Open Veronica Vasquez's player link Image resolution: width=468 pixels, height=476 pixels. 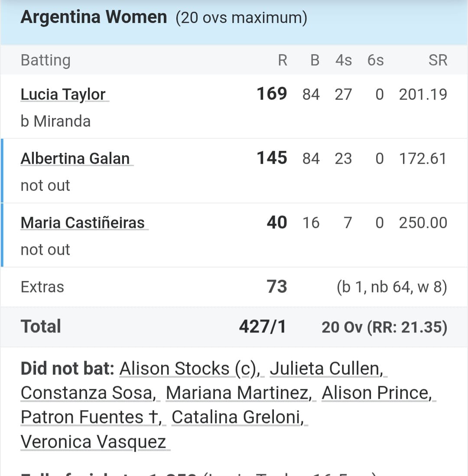pyautogui.click(x=94, y=442)
